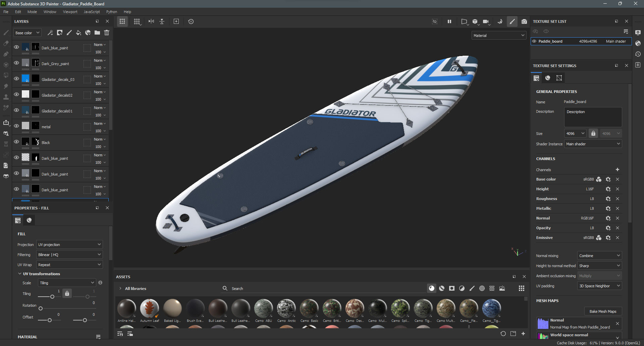Select the Normal mesh map entry
Image resolution: width=644 pixels, height=346 pixels.
(x=579, y=324)
